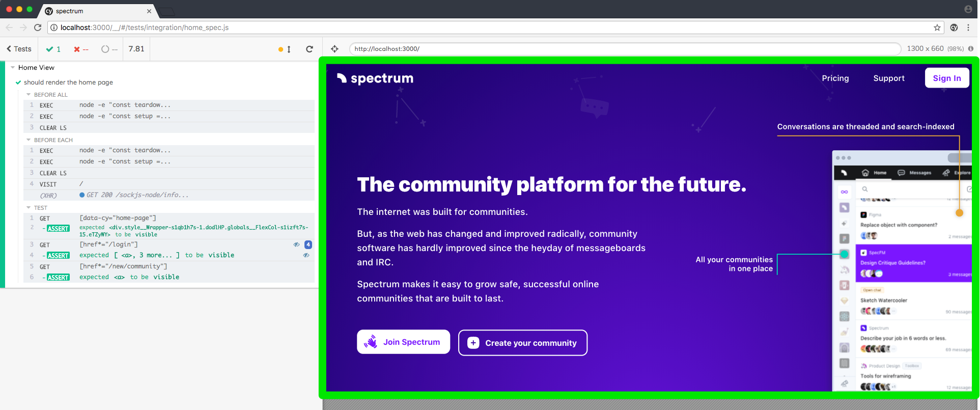Select GET [href*="/login"] command

169,244
